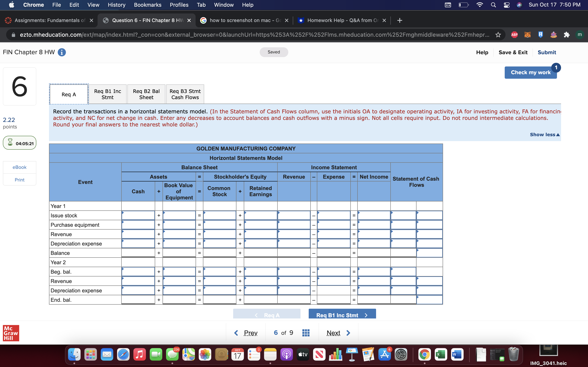Click the info icon next to FIN Chapter 8 HW

pos(61,52)
